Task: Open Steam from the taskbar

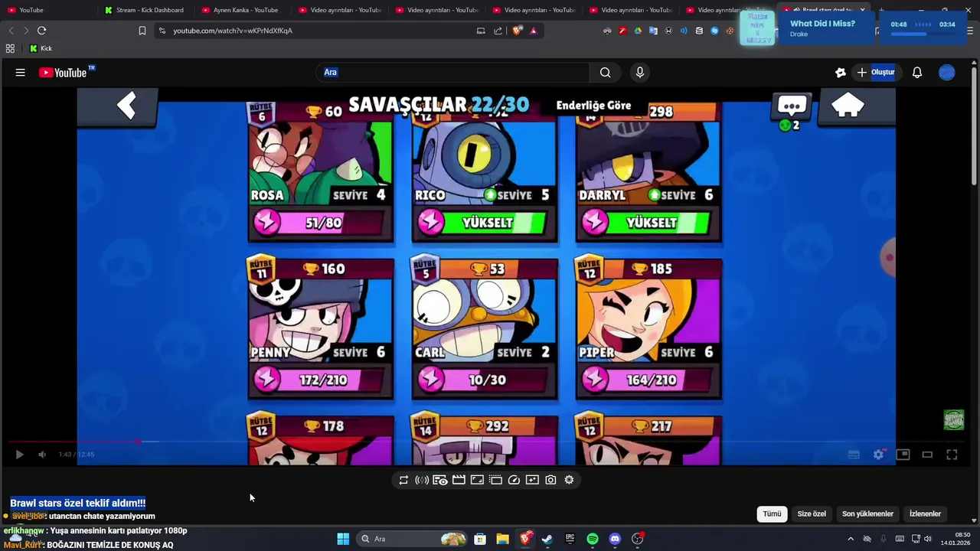Action: 547,539
